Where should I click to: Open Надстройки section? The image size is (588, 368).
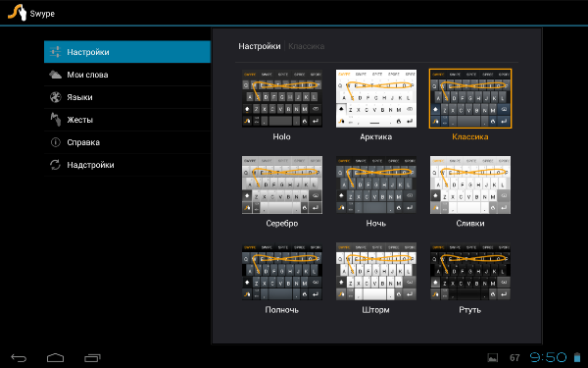click(x=127, y=165)
